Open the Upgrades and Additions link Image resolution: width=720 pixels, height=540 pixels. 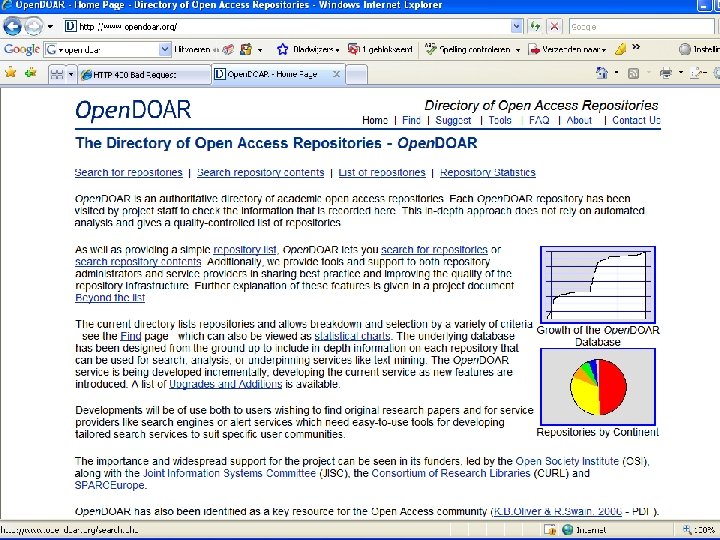225,384
